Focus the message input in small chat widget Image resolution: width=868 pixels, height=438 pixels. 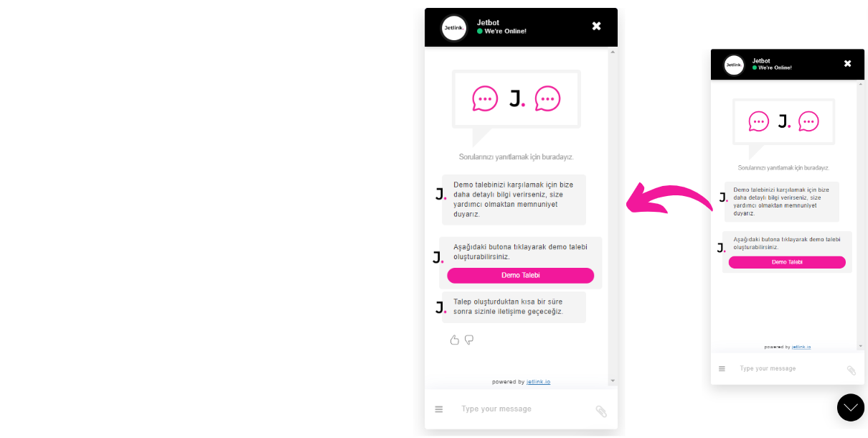point(787,368)
